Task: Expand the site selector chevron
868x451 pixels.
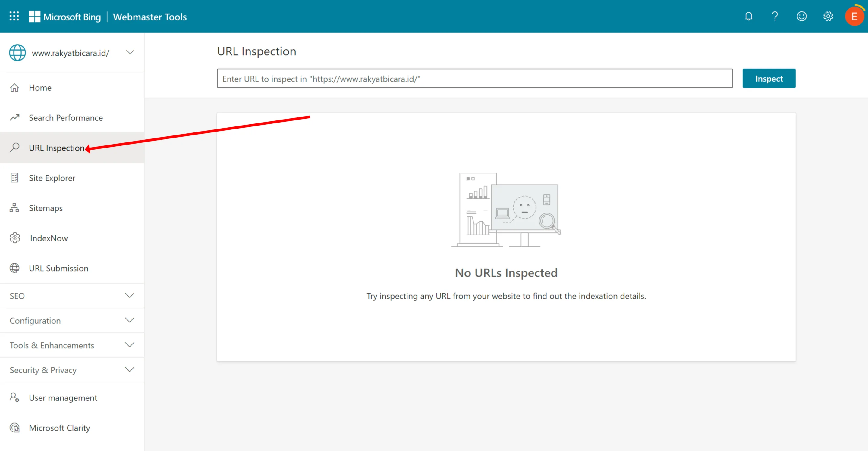Action: pyautogui.click(x=130, y=52)
